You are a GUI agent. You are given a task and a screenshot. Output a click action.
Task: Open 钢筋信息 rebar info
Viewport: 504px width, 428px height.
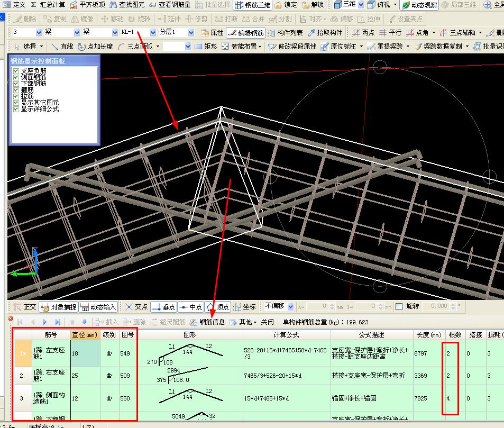pos(207,322)
